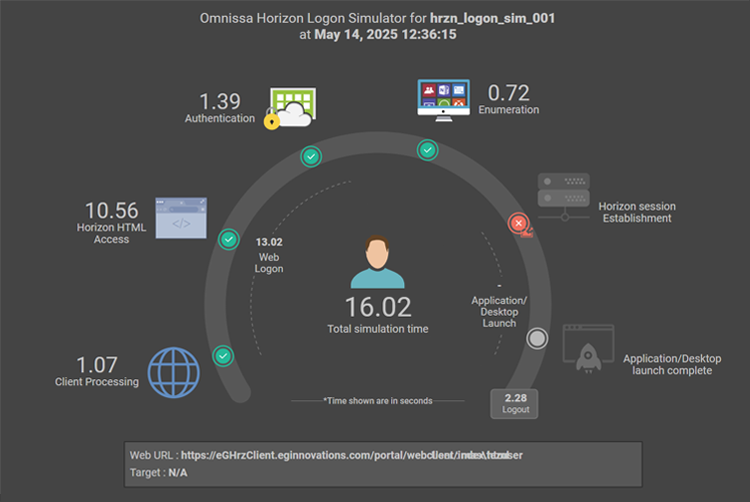This screenshot has width=750, height=502.
Task: Click the hrzn_logon_sim_001 simulator name
Action: [492, 18]
